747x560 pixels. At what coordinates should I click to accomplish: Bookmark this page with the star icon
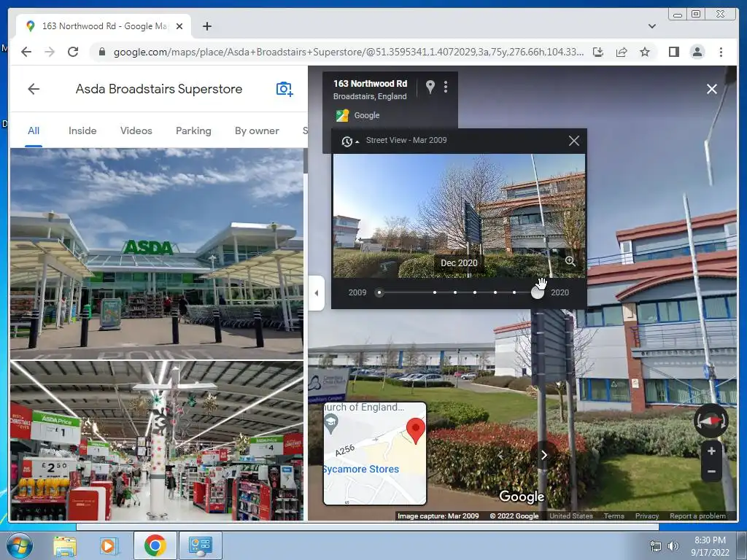(x=645, y=52)
